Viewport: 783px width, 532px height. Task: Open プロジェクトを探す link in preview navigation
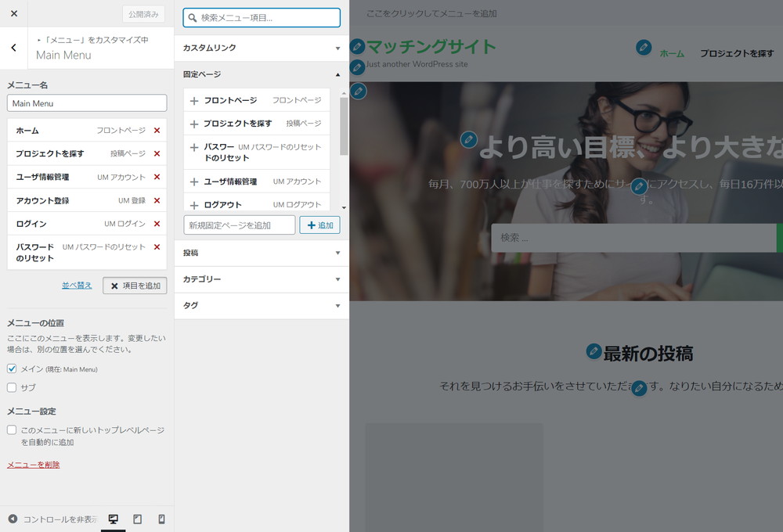(x=737, y=53)
